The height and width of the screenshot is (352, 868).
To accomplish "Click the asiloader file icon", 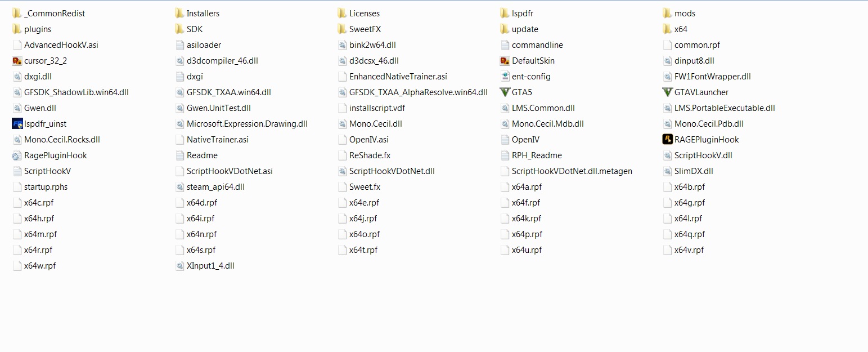I will tap(179, 44).
